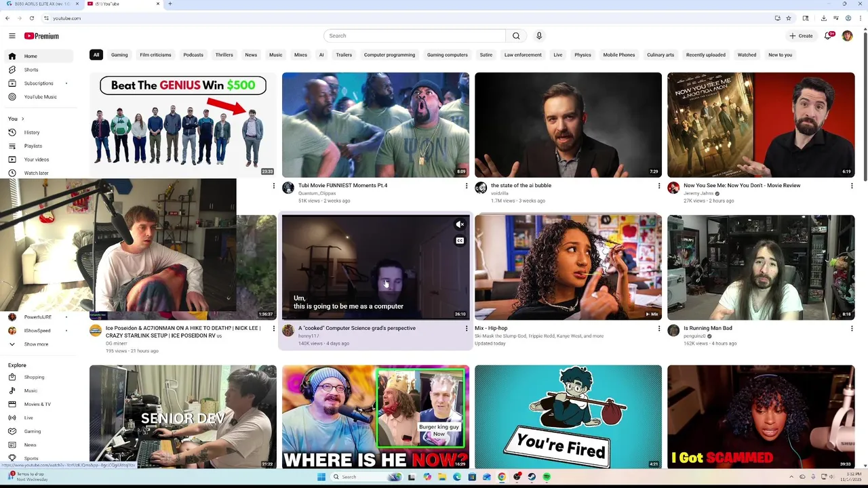Open a new Chrome tab
The width and height of the screenshot is (868, 488).
170,4
